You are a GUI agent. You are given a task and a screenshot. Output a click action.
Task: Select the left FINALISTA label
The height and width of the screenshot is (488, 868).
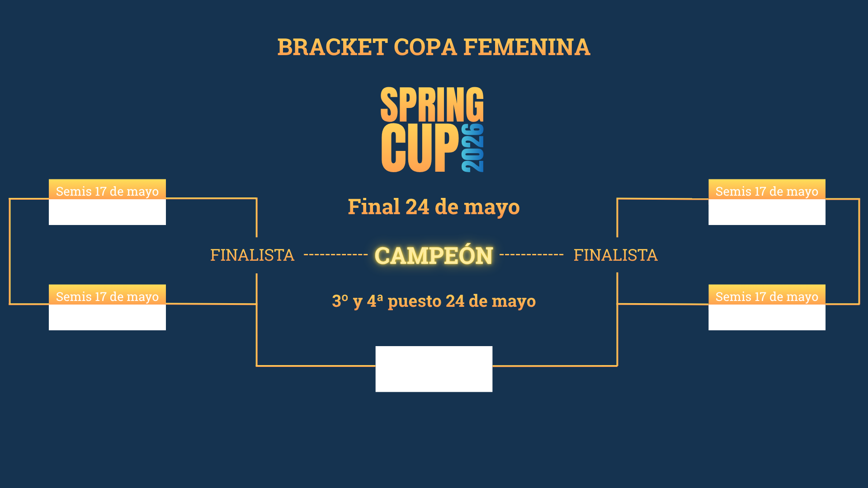point(252,255)
